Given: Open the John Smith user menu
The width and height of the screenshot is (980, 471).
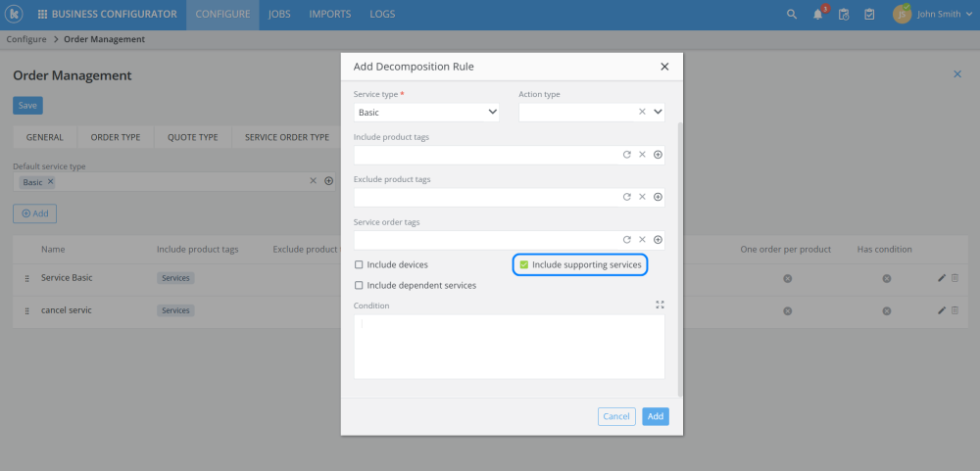Looking at the screenshot, I should [x=933, y=15].
